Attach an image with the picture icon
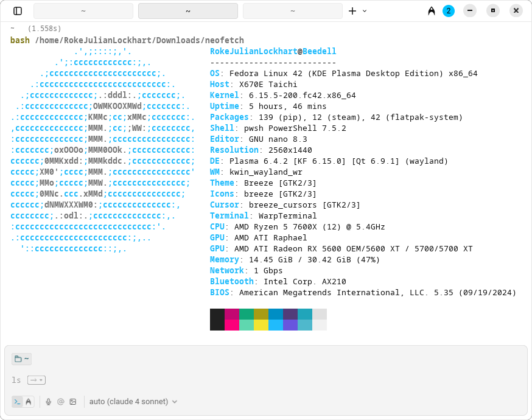 coord(73,402)
